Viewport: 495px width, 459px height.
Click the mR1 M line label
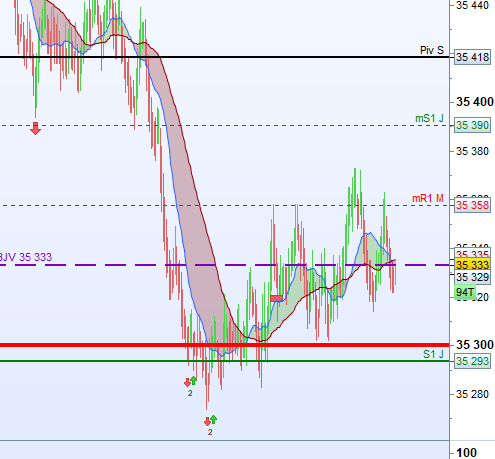click(x=428, y=198)
